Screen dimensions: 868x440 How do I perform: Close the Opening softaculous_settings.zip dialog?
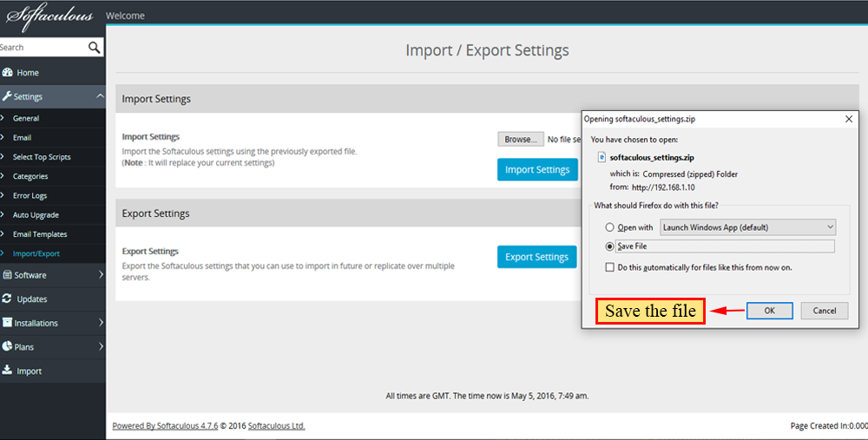click(x=849, y=119)
